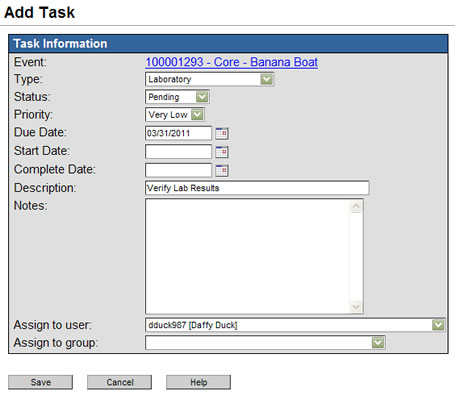Image resolution: width=455 pixels, height=400 pixels.
Task: Click the Description field with Verify Lab Results
Action: pos(257,188)
